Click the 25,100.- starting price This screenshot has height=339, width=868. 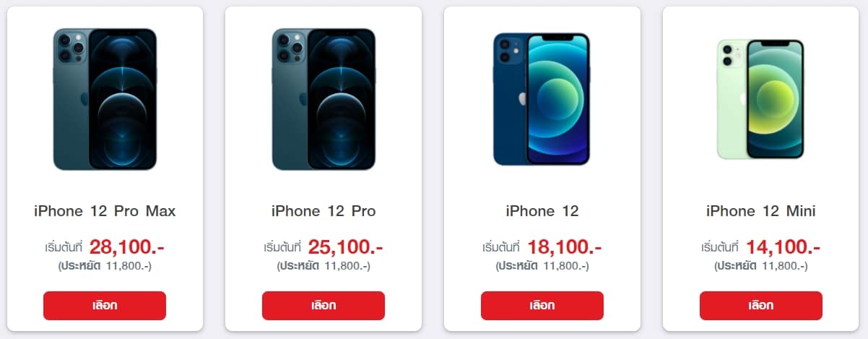[x=346, y=247]
